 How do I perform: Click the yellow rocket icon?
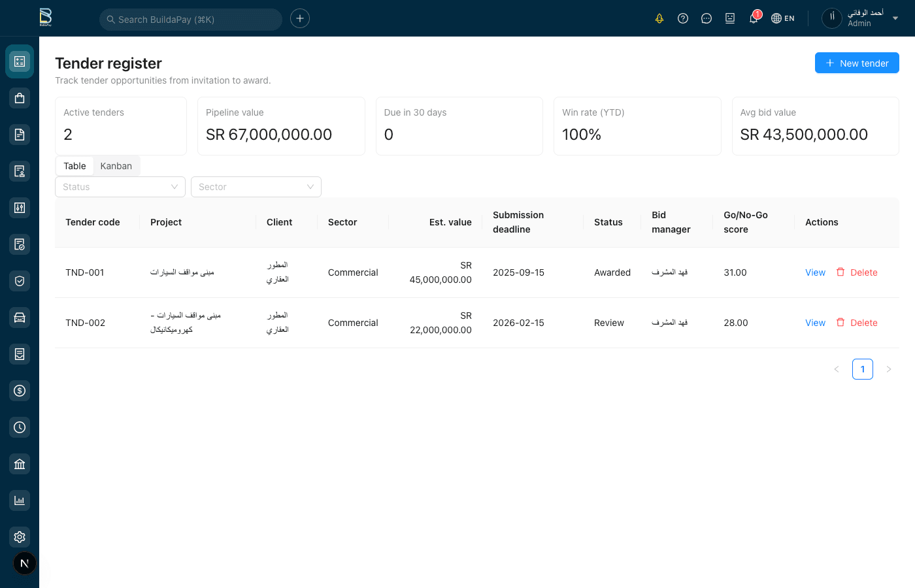pos(659,18)
